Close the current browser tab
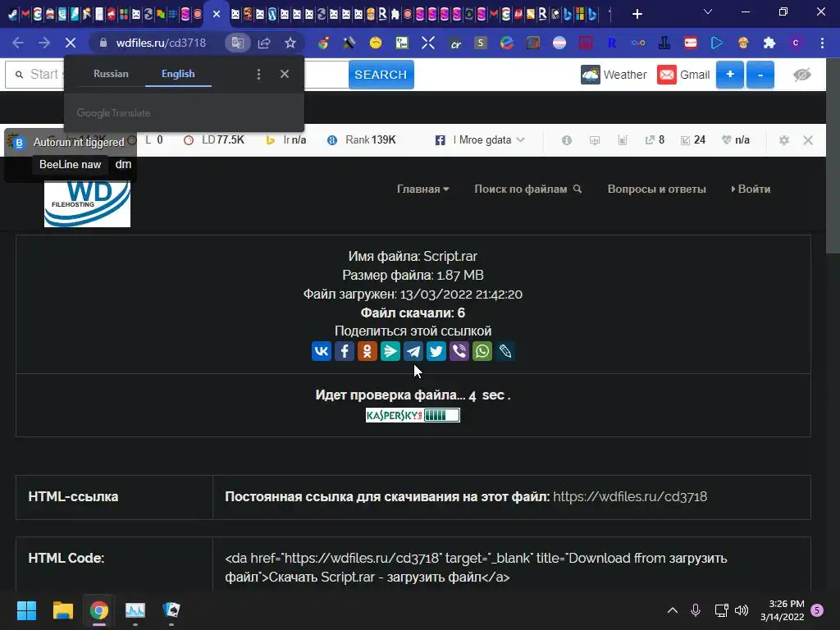Image resolution: width=840 pixels, height=630 pixels. pyautogui.click(x=217, y=14)
